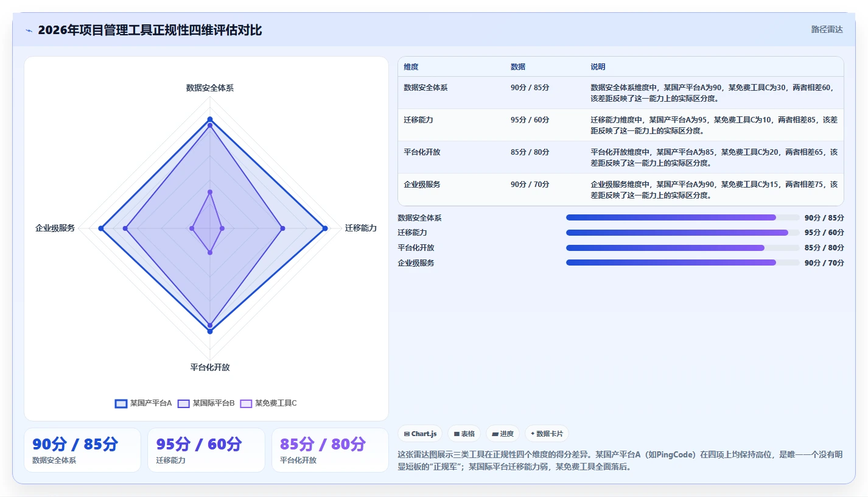Open the 95分 / 60分 迁移能力 card
Viewport: 868px width, 497px height.
tap(206, 450)
